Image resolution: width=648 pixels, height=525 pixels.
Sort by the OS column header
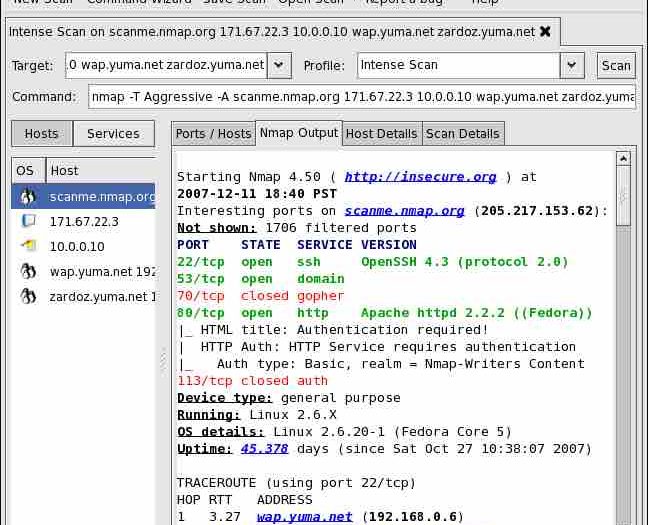[29, 170]
